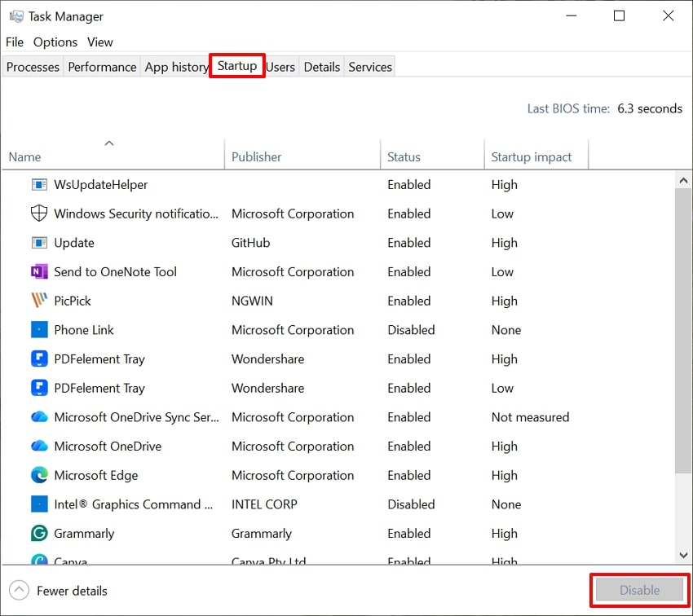693x616 pixels.
Task: Open the Options menu
Action: (x=55, y=42)
